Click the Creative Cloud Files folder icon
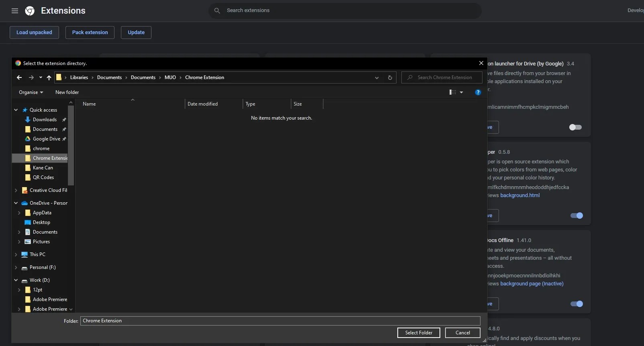The height and width of the screenshot is (346, 644). point(25,190)
